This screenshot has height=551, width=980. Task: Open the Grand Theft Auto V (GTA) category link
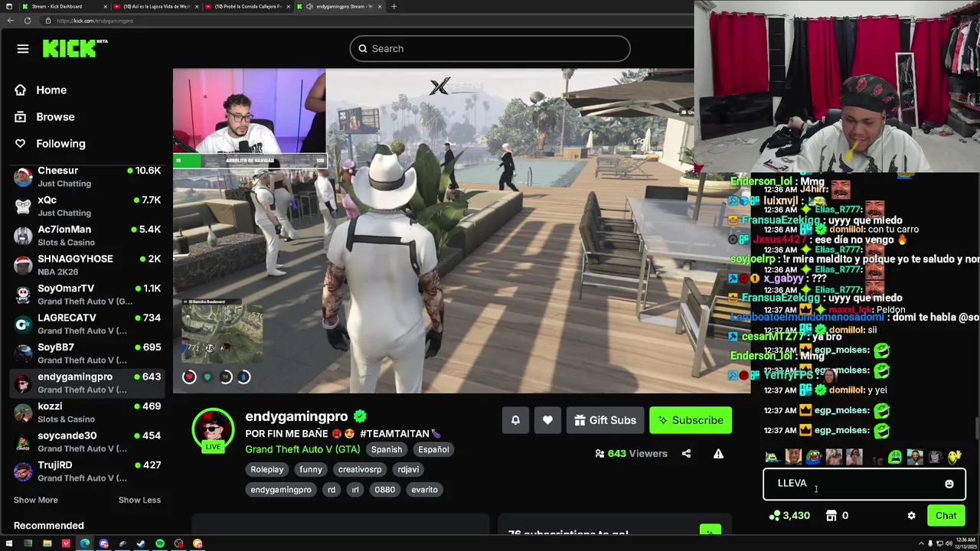pyautogui.click(x=302, y=450)
